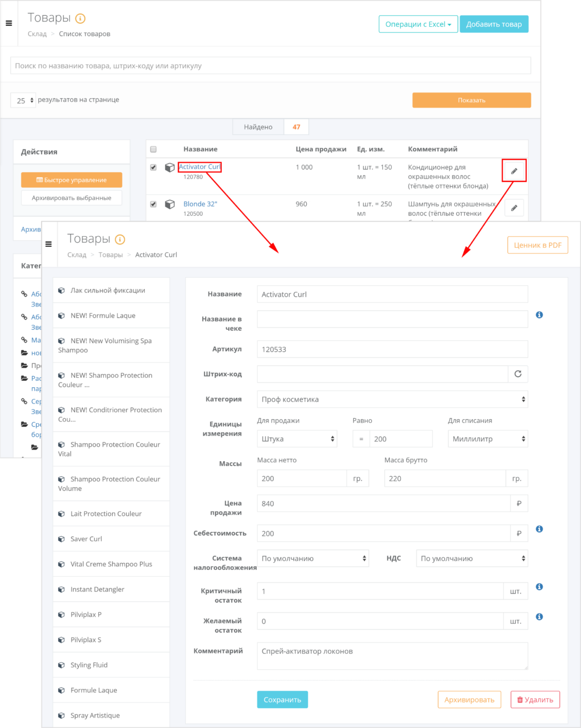Click the info icon next to Себестоимость
Image resolution: width=581 pixels, height=728 pixels.
pyautogui.click(x=539, y=529)
